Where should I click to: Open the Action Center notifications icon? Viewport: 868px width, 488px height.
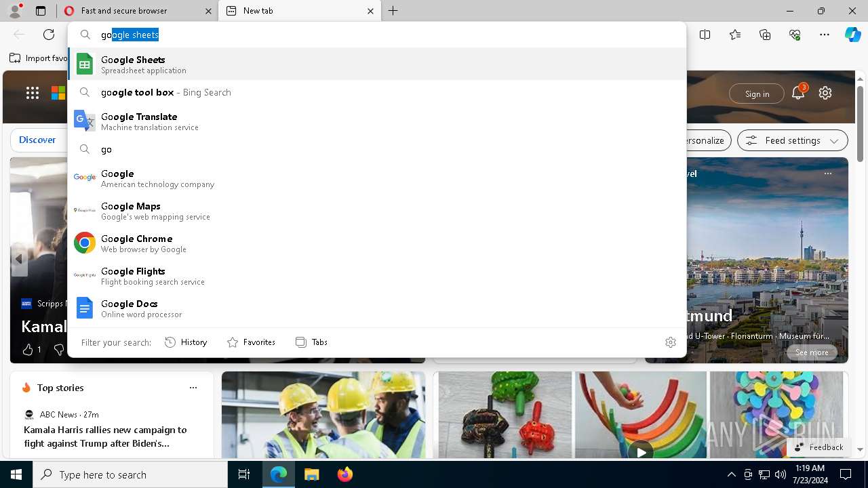click(x=846, y=474)
